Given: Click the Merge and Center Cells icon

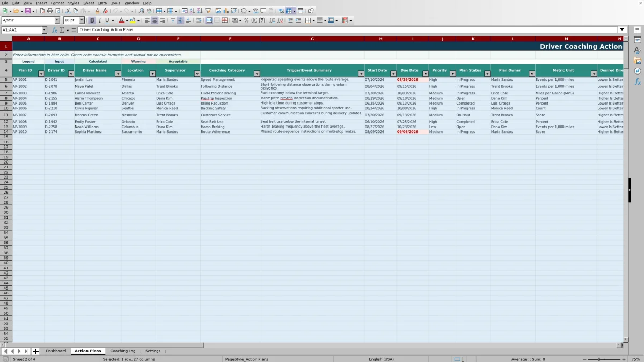Looking at the screenshot, I should click(209, 20).
